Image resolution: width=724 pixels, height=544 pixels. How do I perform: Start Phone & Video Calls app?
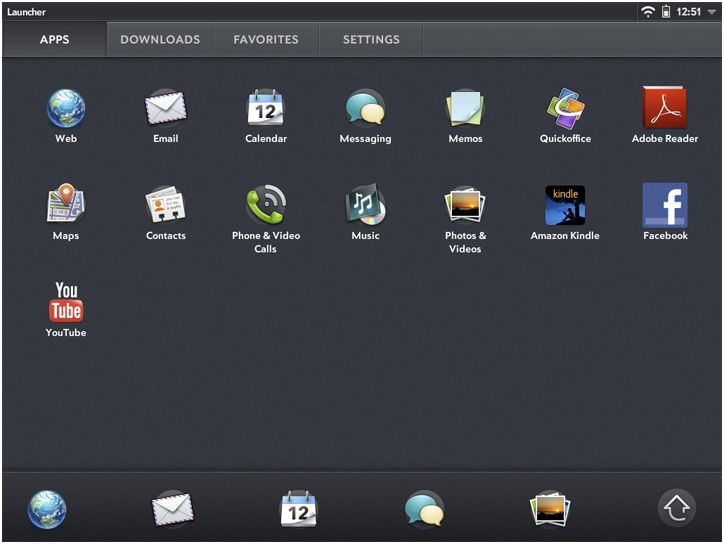tap(266, 205)
